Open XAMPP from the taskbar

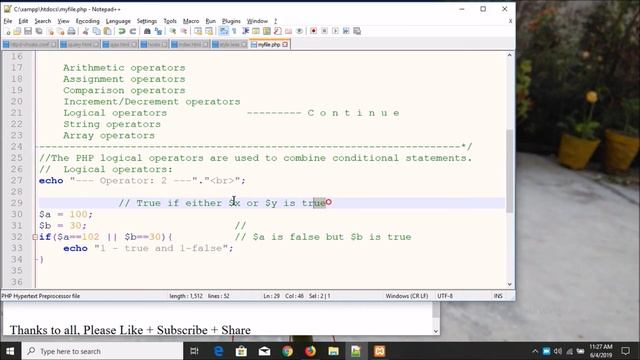click(x=379, y=351)
